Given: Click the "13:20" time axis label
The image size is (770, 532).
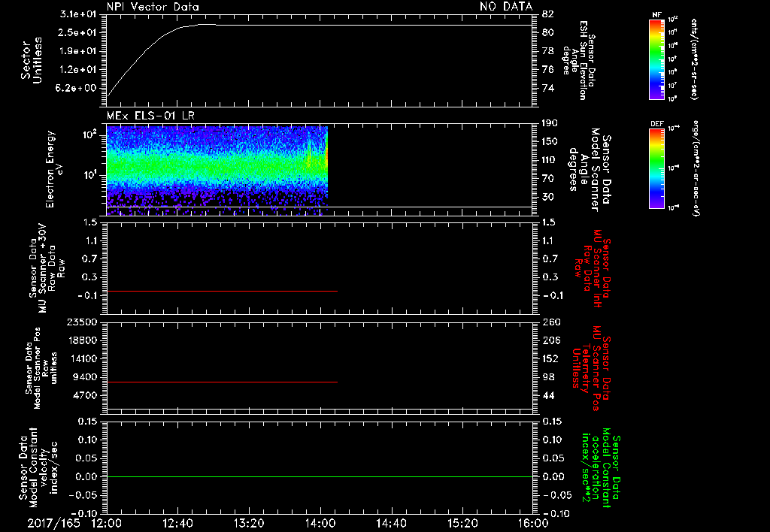Looking at the screenshot, I should [249, 523].
